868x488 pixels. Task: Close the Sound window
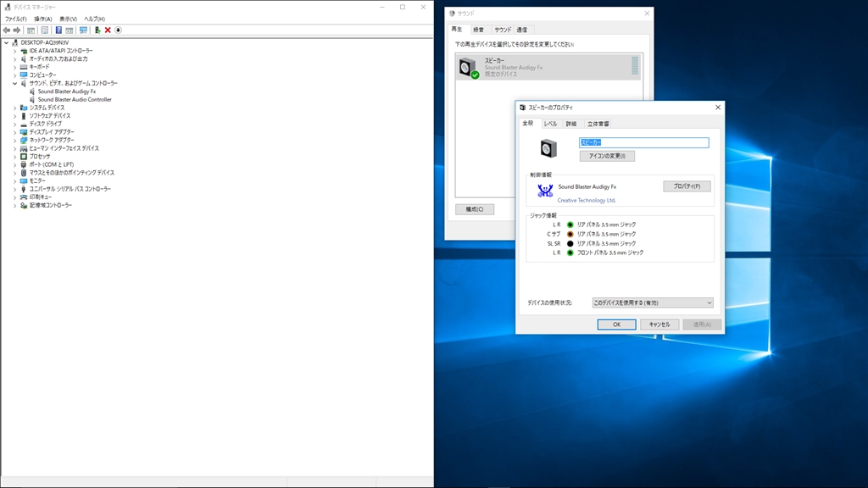coord(647,14)
